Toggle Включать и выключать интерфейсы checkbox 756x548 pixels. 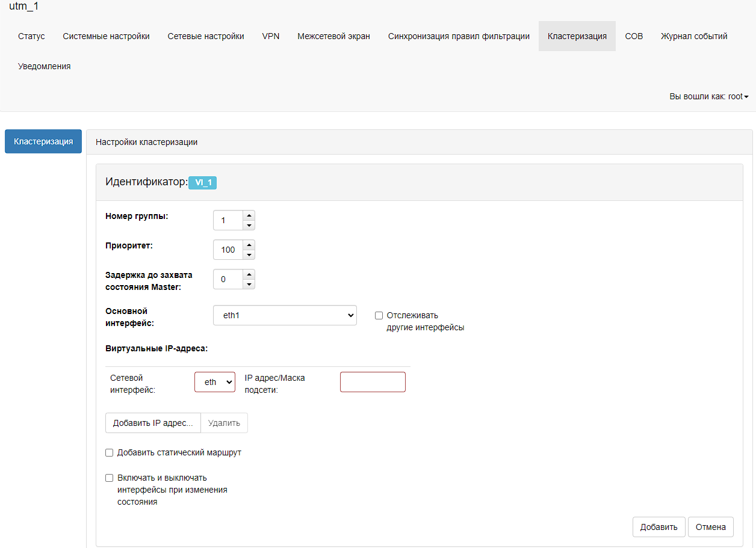(110, 478)
